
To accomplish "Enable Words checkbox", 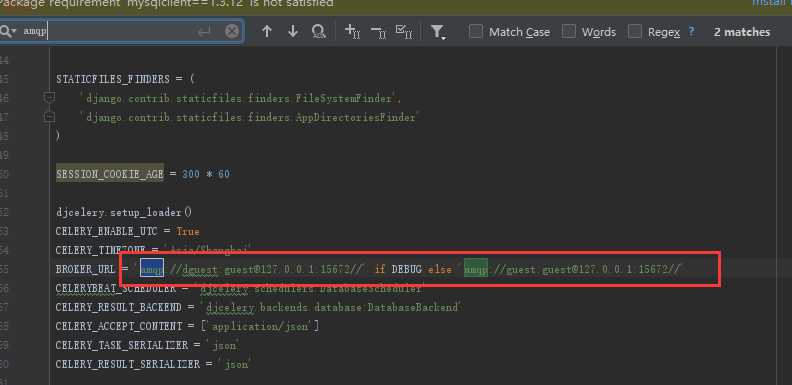I will [x=569, y=31].
